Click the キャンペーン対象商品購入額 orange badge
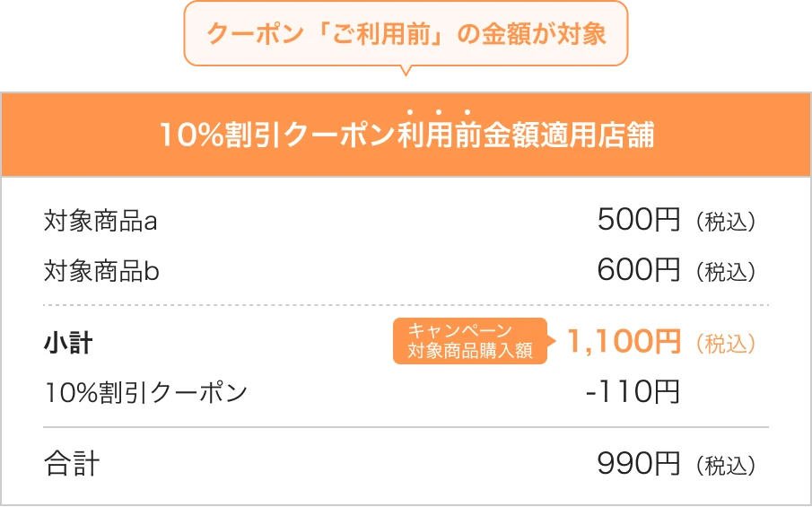 pyautogui.click(x=470, y=341)
